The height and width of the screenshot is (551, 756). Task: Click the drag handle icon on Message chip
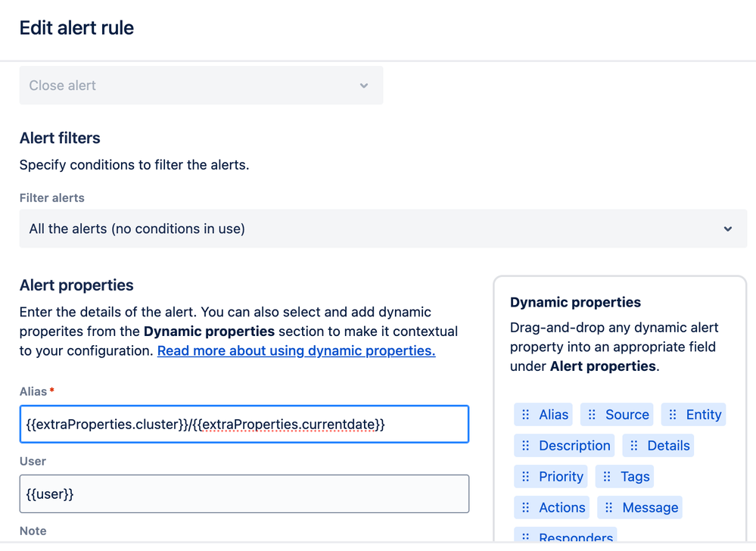point(609,508)
